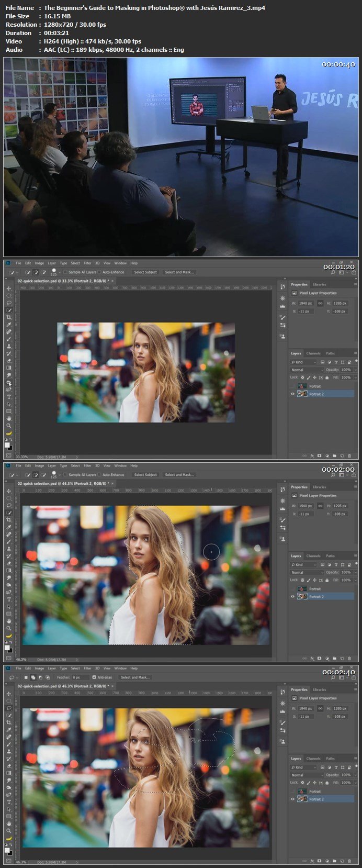Switch to Libraries tab in the 00:01:20 frame
Screen dimensions: 362x868
tap(319, 284)
